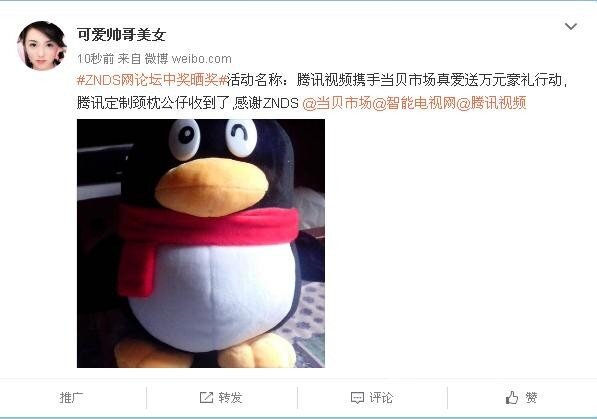Screen dimensions: 597x419
Task: Click the thumbs-up like icon
Action: (x=511, y=398)
